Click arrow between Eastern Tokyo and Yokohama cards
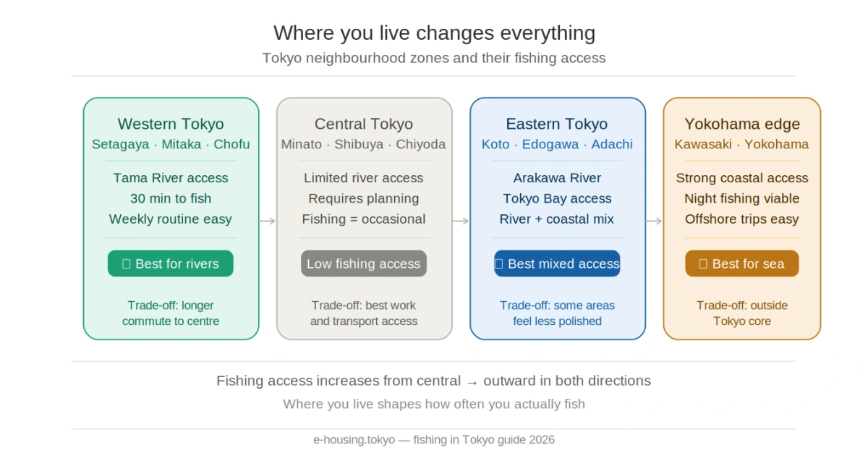 [654, 221]
